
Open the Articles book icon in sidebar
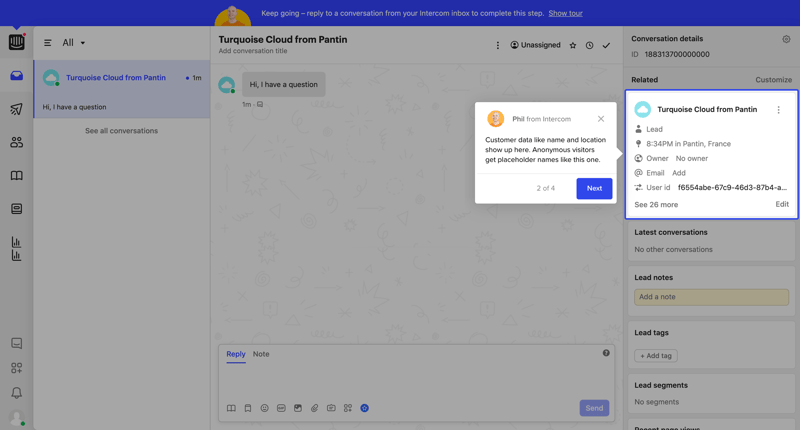pos(16,175)
